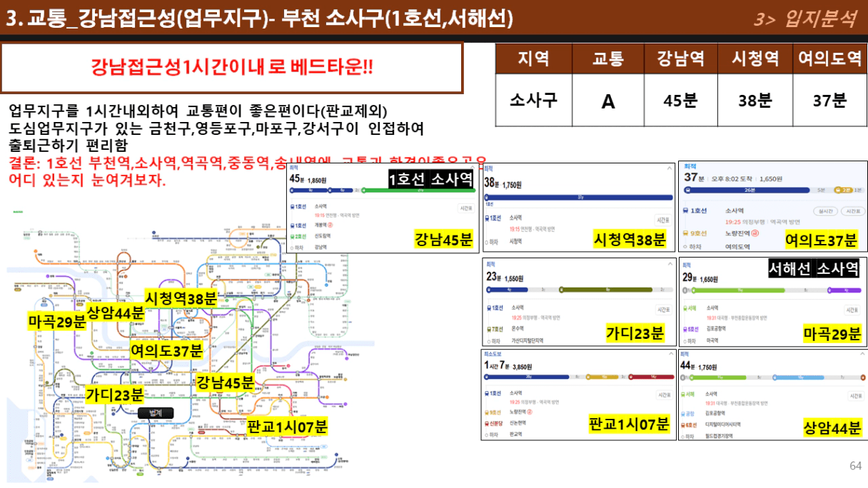
Task: Click the 37분 table cell
Action: 829,101
